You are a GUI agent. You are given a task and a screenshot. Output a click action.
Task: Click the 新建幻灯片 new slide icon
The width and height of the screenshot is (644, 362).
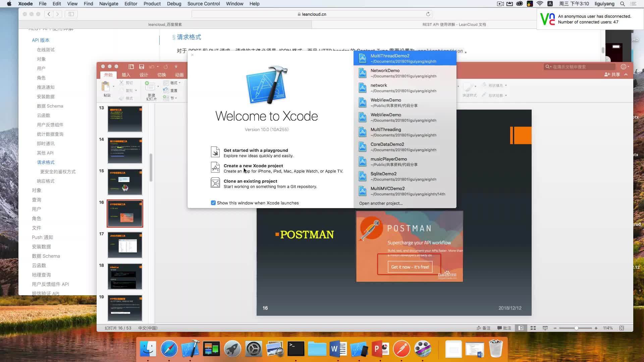pyautogui.click(x=150, y=86)
